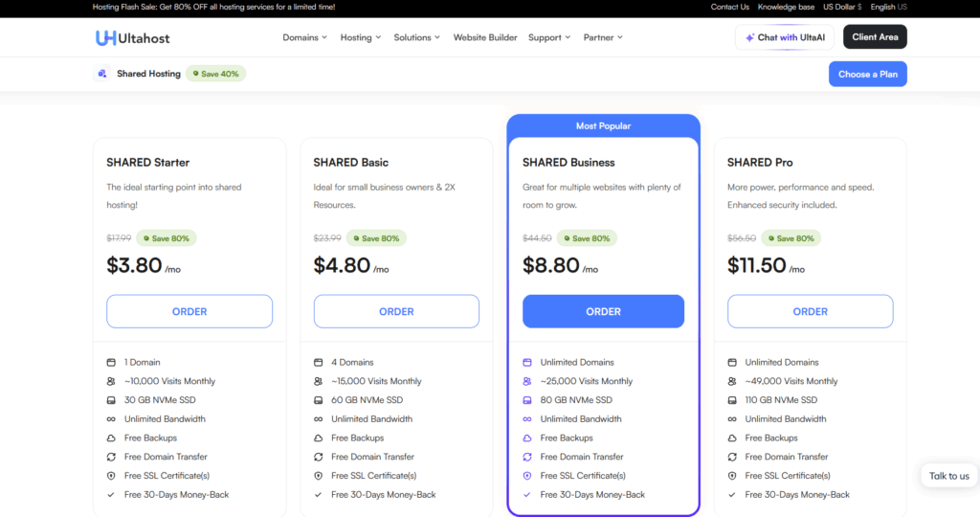Click the $3.80 price
Viewport: 980px width, 517px height.
134,265
